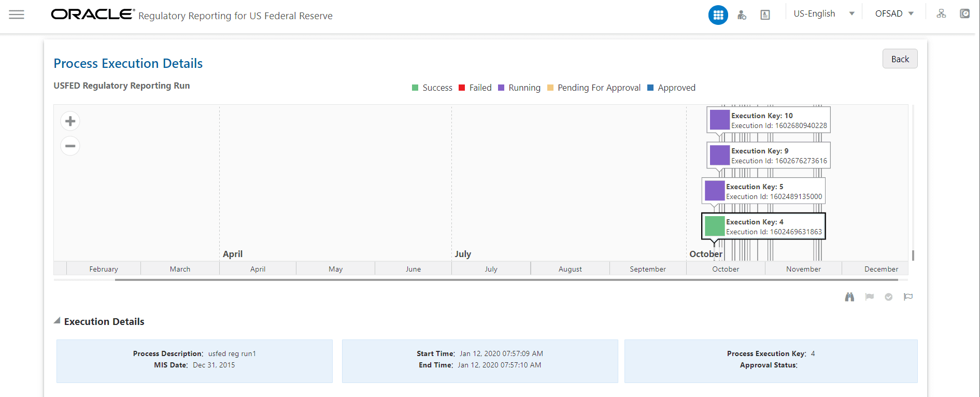Click February on the month axis
Screen dimensions: 980x397
click(104, 269)
